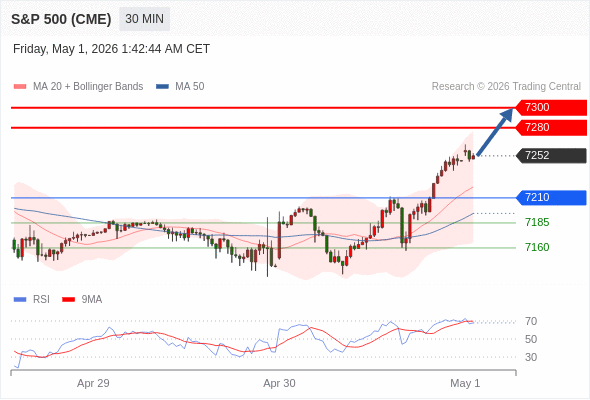Click the 30 MIN timeframe badge

tap(144, 19)
